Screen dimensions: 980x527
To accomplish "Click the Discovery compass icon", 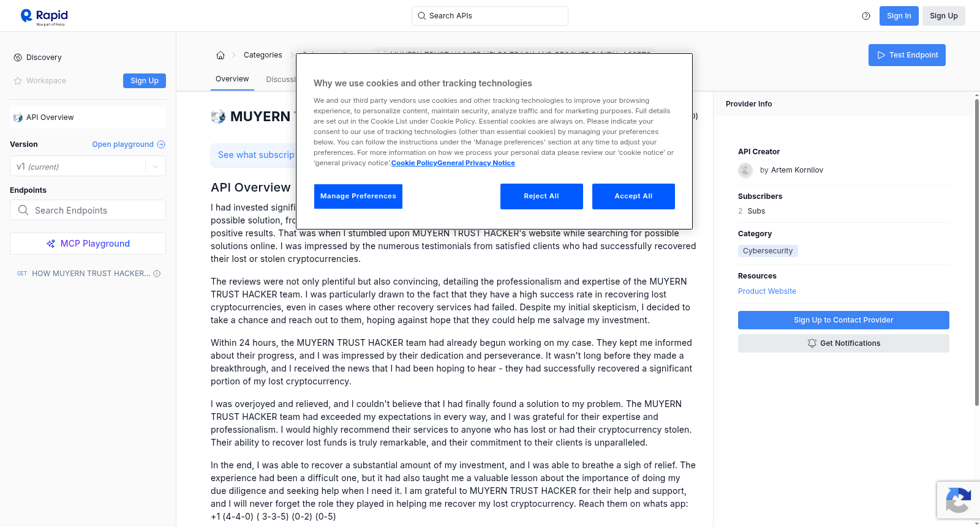I will click(x=18, y=58).
